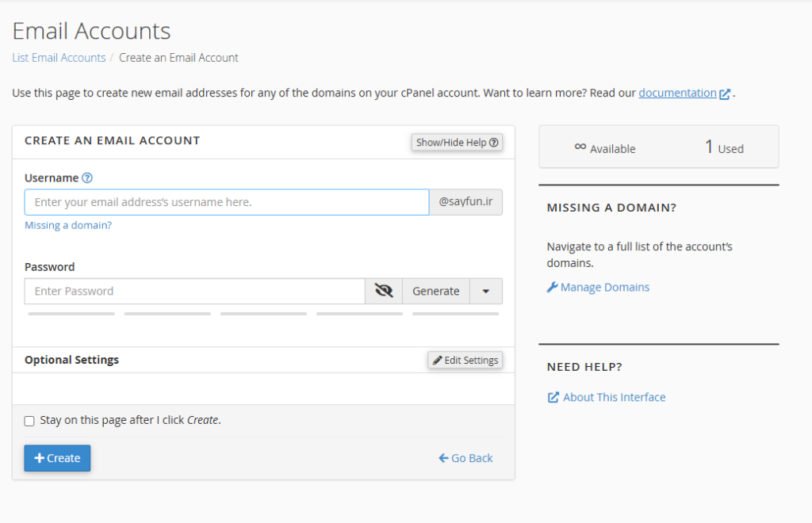Go Back to the previous page
The width and height of the screenshot is (812, 523).
click(x=465, y=458)
